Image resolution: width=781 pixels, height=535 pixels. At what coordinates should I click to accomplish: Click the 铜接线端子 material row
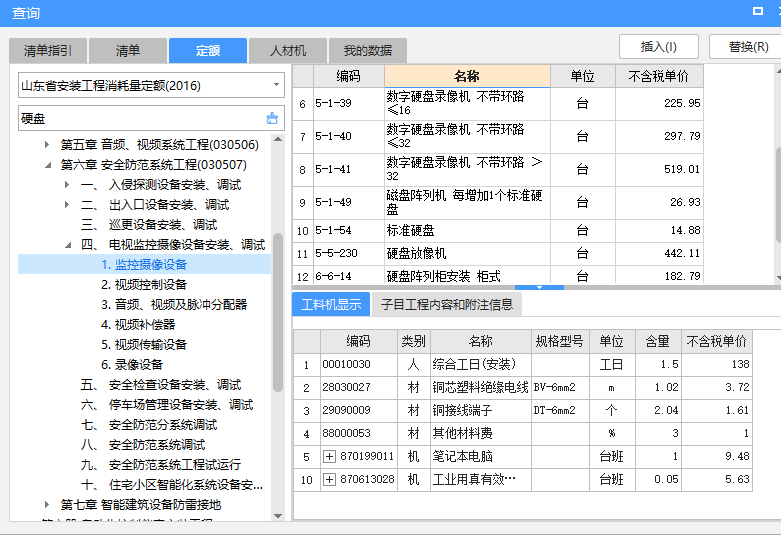[x=522, y=410]
